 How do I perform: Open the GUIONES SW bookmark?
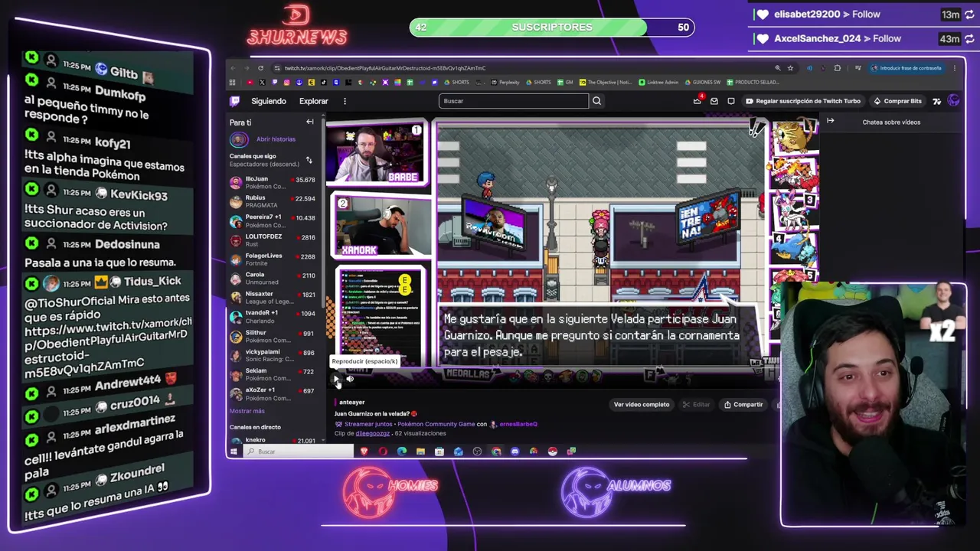coord(703,82)
